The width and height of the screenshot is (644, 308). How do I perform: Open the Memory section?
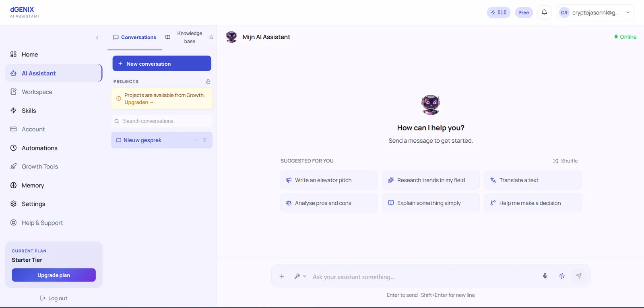pyautogui.click(x=54, y=185)
